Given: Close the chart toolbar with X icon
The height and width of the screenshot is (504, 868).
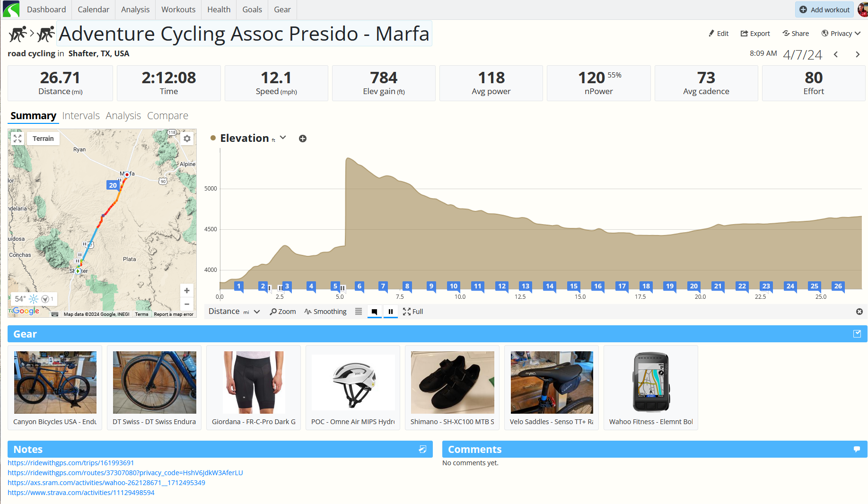Looking at the screenshot, I should click(859, 312).
